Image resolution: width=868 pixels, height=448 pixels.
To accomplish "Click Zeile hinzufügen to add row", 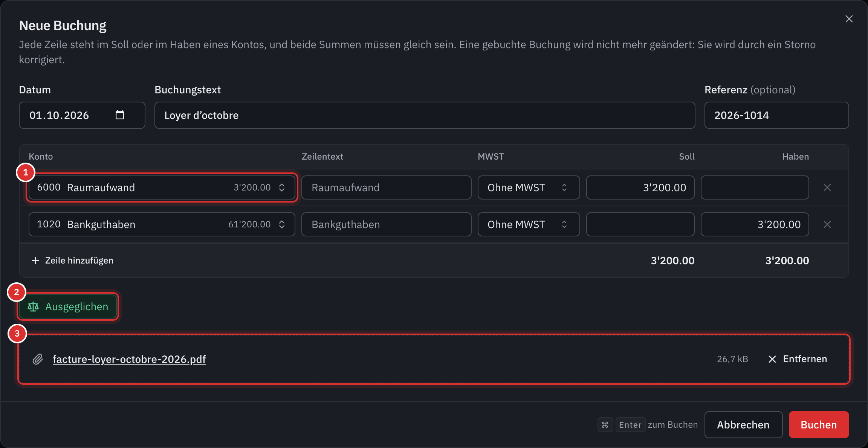I will click(72, 261).
